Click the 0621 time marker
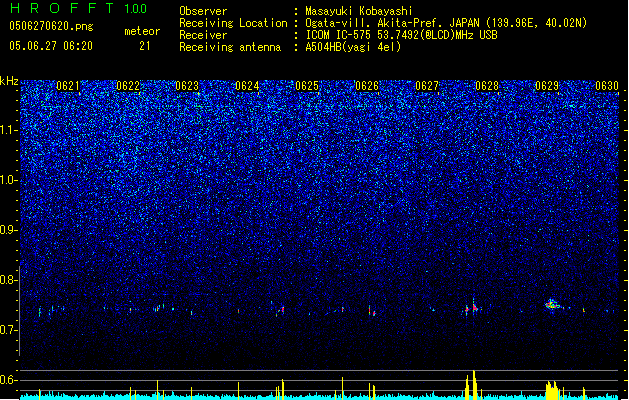The width and height of the screenshot is (629, 400). (68, 86)
